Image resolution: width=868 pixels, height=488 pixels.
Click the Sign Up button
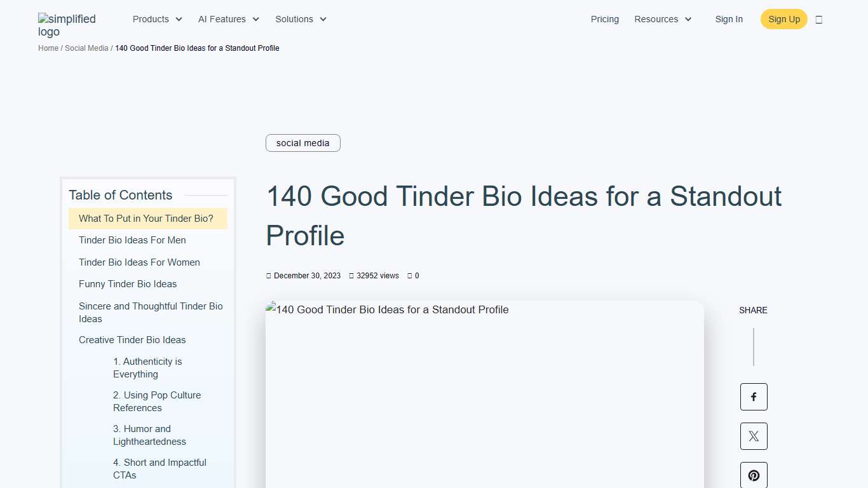pyautogui.click(x=783, y=19)
